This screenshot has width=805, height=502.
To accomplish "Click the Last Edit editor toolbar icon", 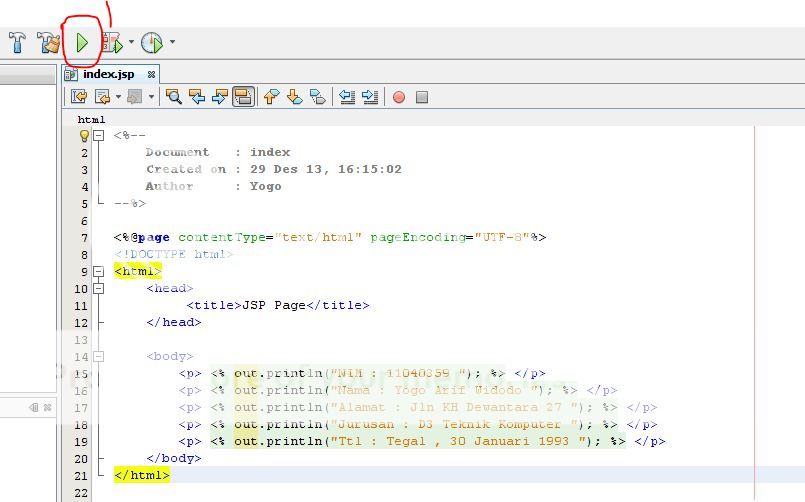I will pyautogui.click(x=78, y=97).
